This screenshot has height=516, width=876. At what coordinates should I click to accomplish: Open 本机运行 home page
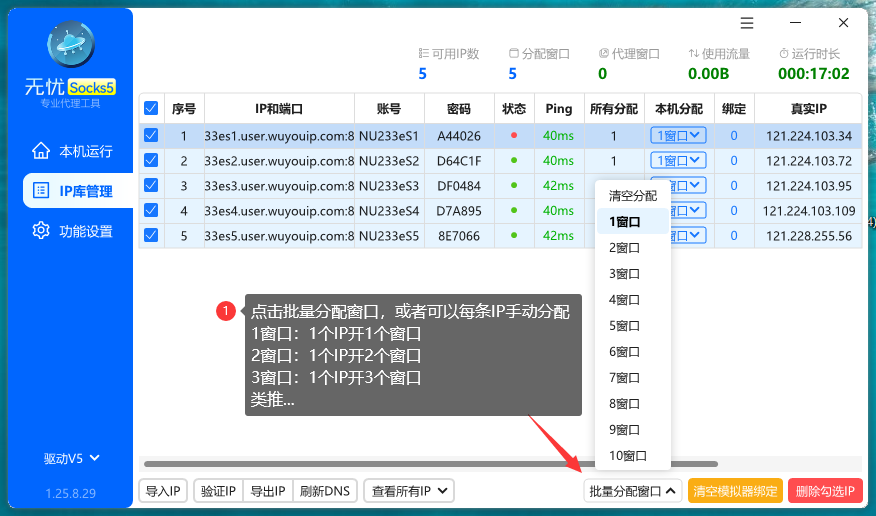click(x=72, y=152)
